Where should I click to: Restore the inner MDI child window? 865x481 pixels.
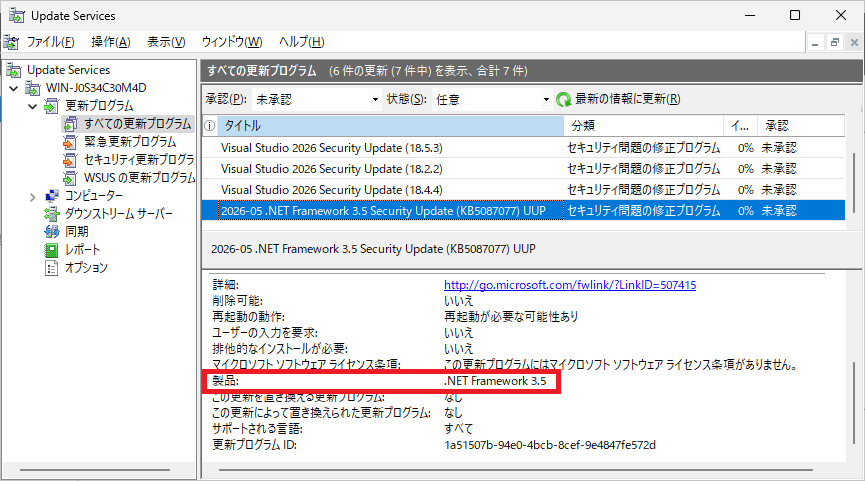coord(835,42)
